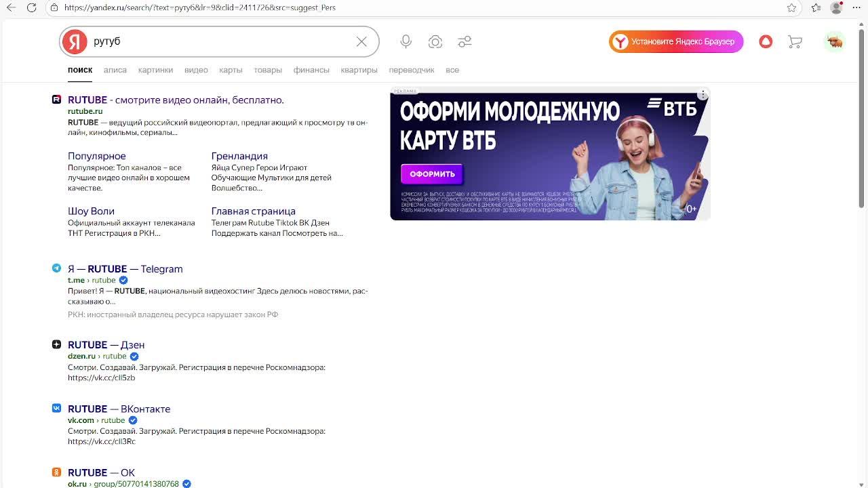Open the 'Популярное' sitelink

[97, 156]
